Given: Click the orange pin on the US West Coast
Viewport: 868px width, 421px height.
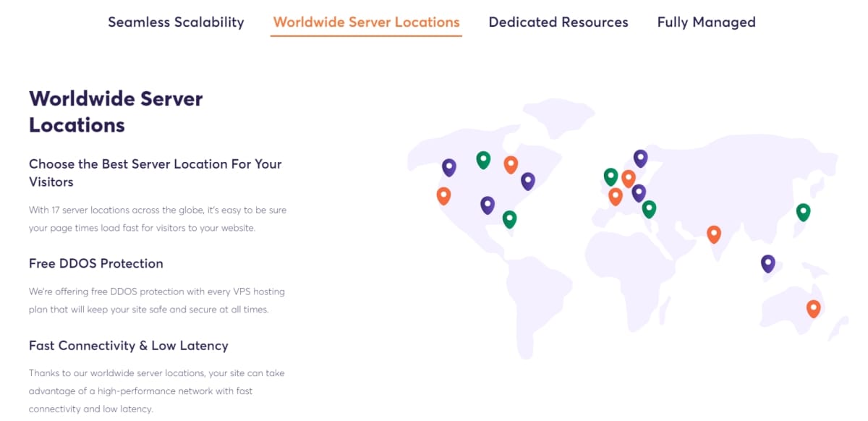Looking at the screenshot, I should (x=443, y=195).
